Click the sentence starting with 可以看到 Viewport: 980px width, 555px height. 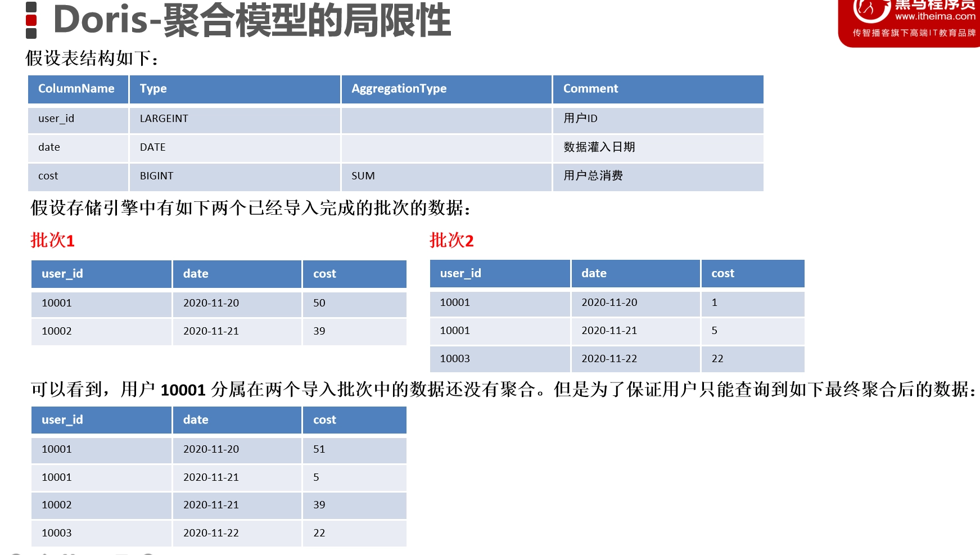504,389
